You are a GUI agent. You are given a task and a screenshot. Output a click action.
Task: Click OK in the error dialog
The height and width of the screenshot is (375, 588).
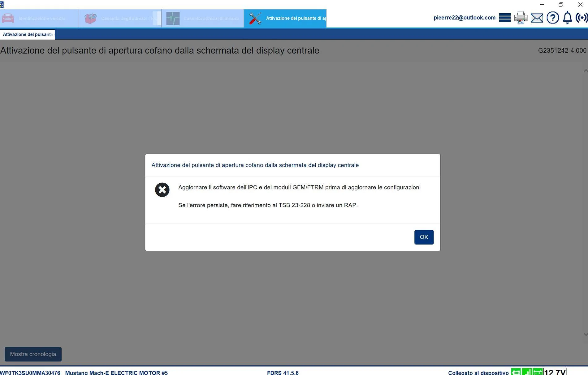click(x=424, y=237)
